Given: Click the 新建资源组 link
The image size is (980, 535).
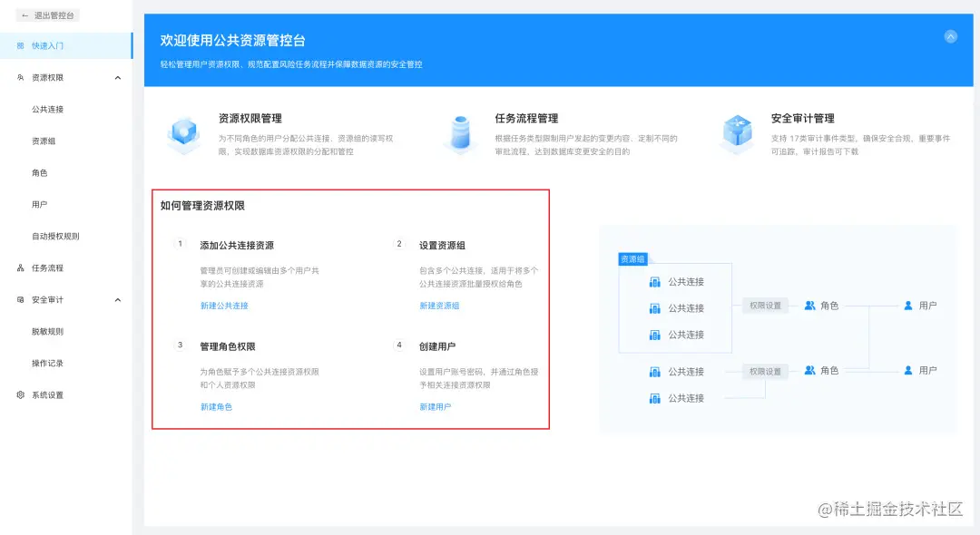Looking at the screenshot, I should click(439, 306).
